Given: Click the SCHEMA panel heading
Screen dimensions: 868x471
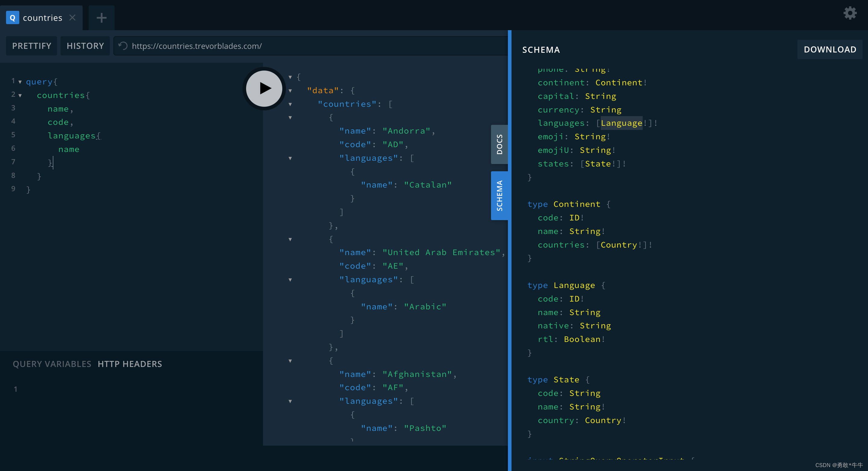Looking at the screenshot, I should click(x=541, y=50).
